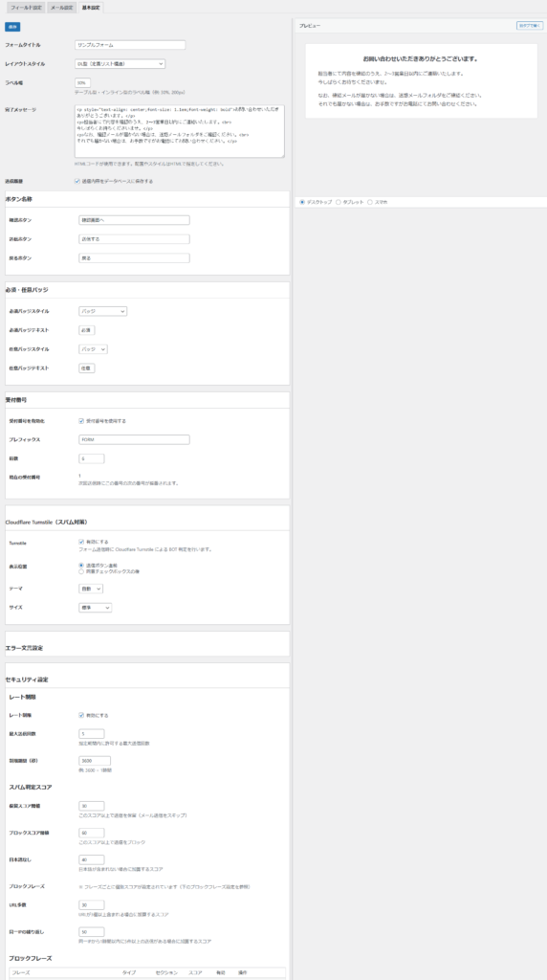Open the フィールド設定 tab

coord(26,8)
